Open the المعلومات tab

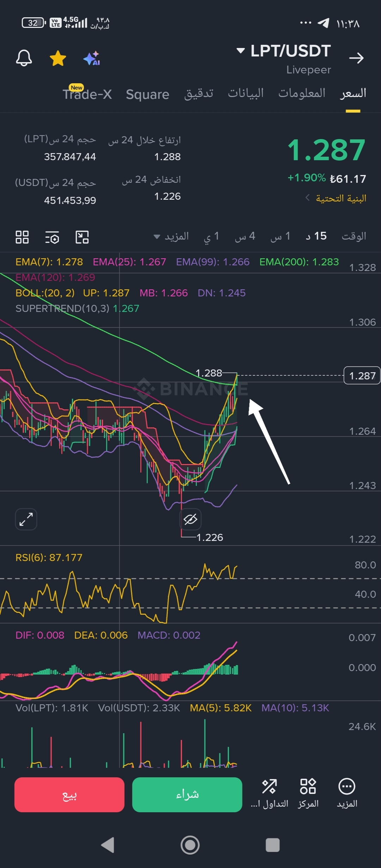[302, 93]
